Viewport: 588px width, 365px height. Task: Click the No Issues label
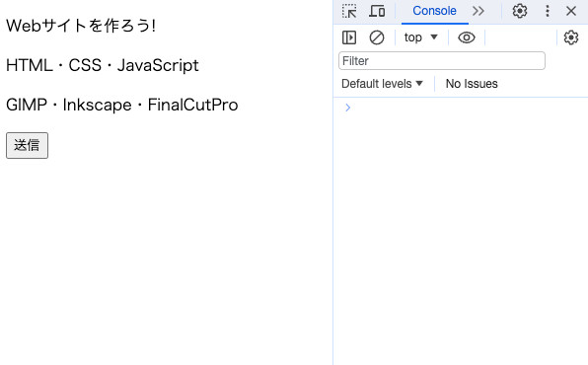[x=472, y=84]
